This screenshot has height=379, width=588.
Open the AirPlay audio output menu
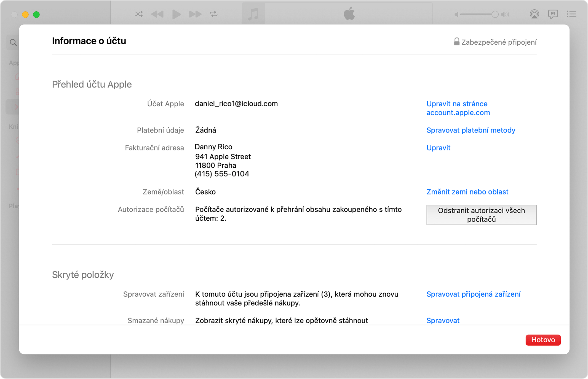pyautogui.click(x=534, y=14)
